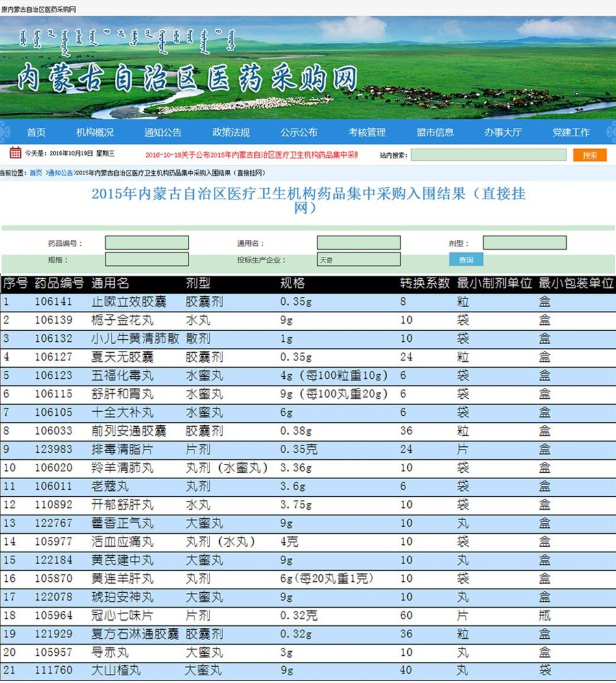The image size is (616, 683).
Task: Click the red calendar icon beside today's date
Action: [x=15, y=153]
